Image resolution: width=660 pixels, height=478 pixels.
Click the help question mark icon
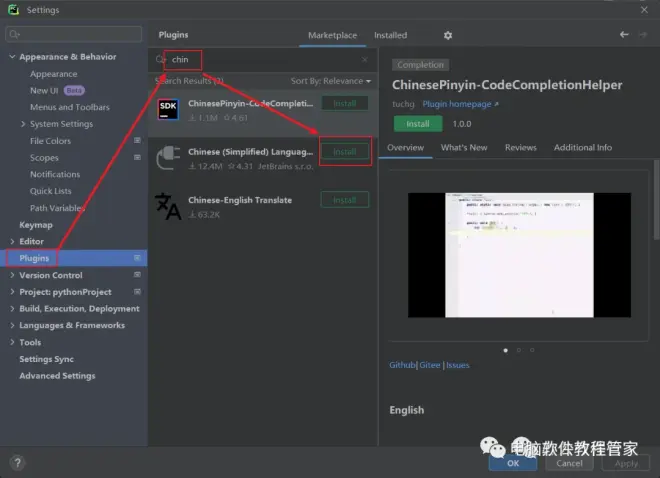point(17,463)
